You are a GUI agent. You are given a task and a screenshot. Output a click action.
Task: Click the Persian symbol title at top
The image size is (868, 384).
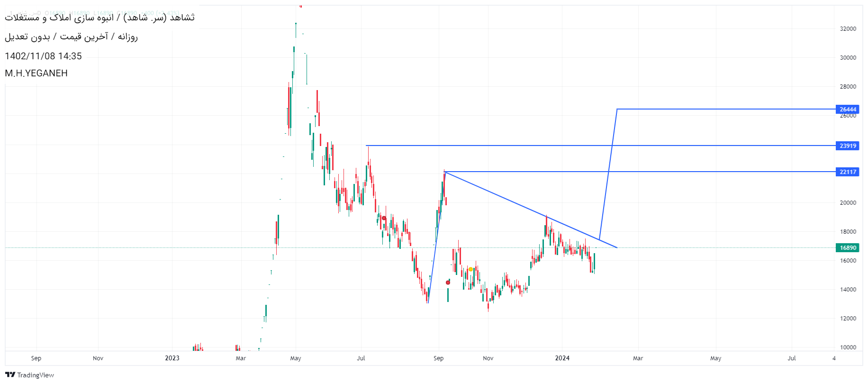pos(99,18)
